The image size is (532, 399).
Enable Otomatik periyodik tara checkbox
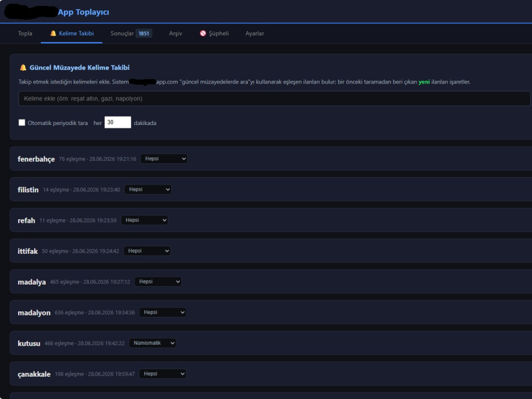coord(22,122)
